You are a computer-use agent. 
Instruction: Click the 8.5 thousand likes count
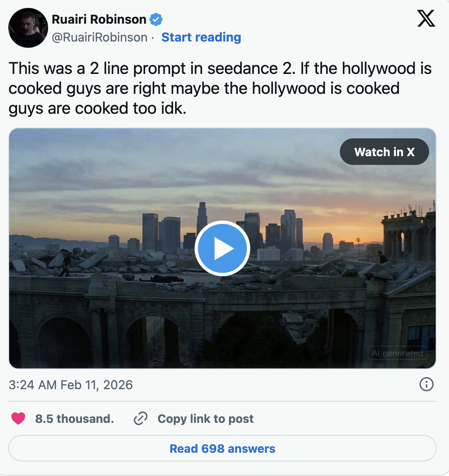tap(75, 419)
